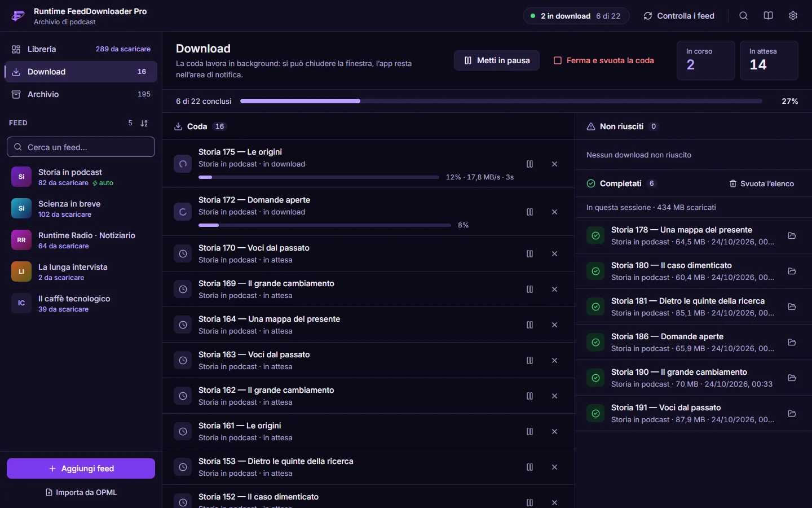The image size is (812, 508).
Task: Go to Libreria section
Action: [x=81, y=49]
